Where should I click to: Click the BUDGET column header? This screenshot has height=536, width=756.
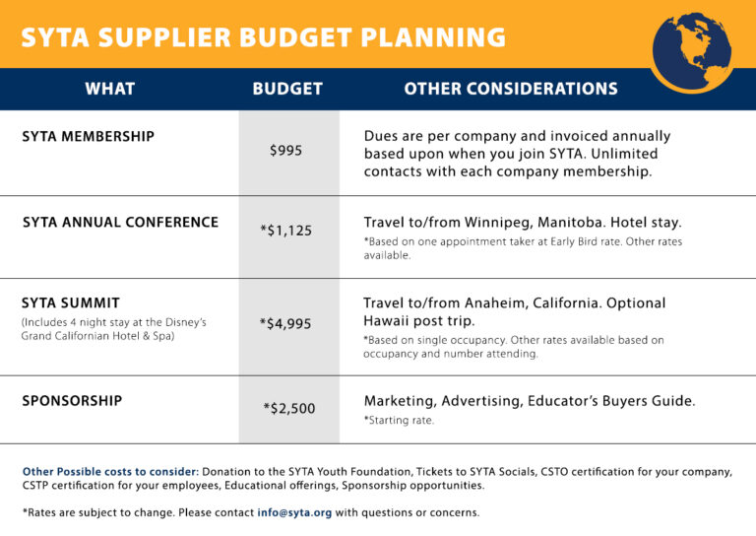[287, 89]
